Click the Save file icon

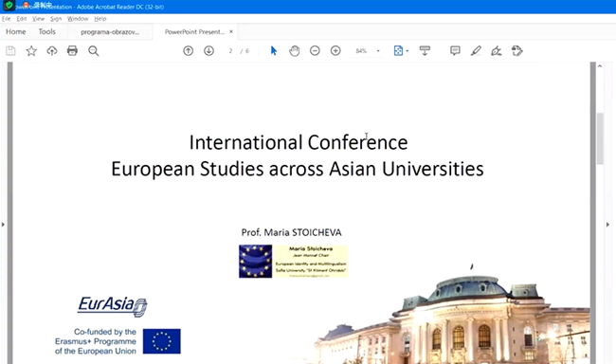tap(10, 50)
